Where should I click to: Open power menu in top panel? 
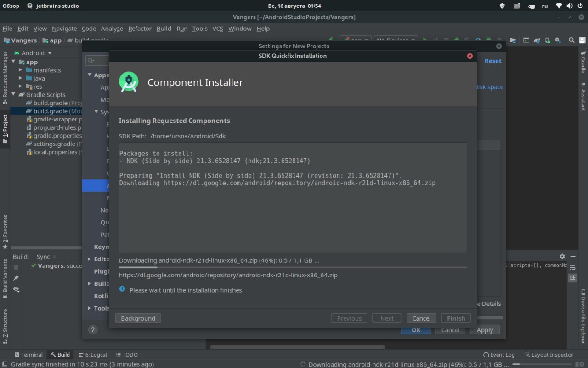pyautogui.click(x=581, y=6)
